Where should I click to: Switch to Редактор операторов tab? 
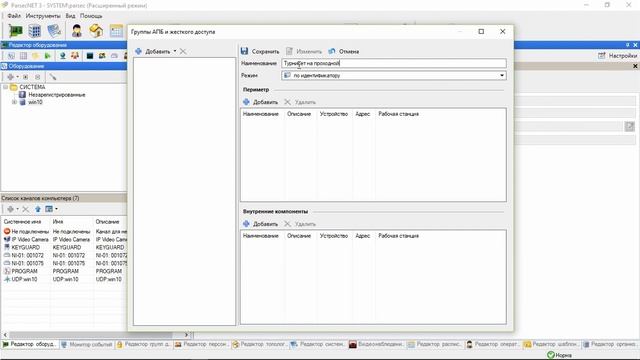(x=493, y=344)
